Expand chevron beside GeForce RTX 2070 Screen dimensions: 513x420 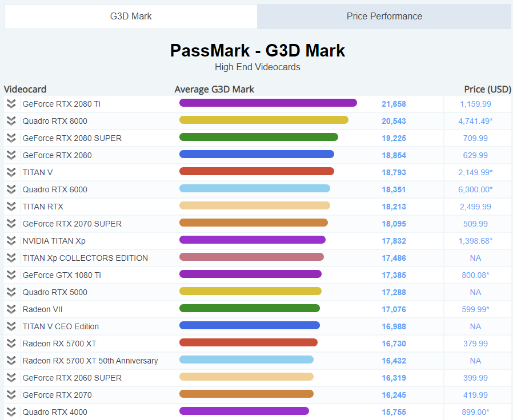point(11,395)
